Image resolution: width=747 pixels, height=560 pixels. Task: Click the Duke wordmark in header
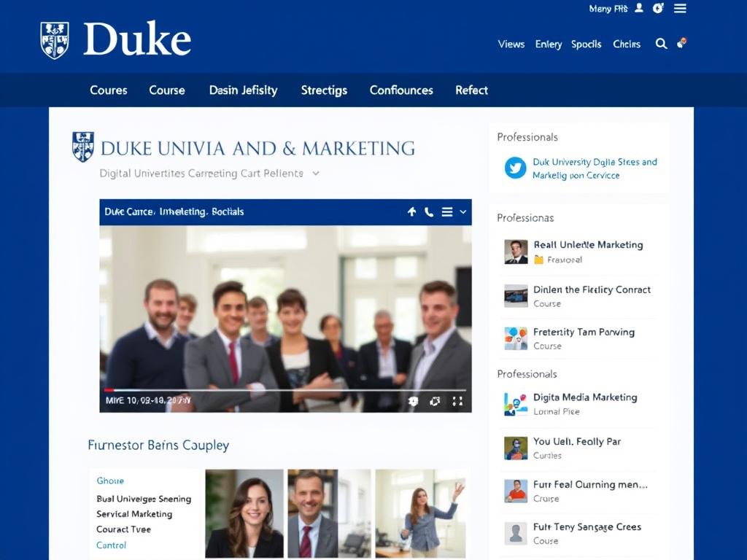(137, 39)
